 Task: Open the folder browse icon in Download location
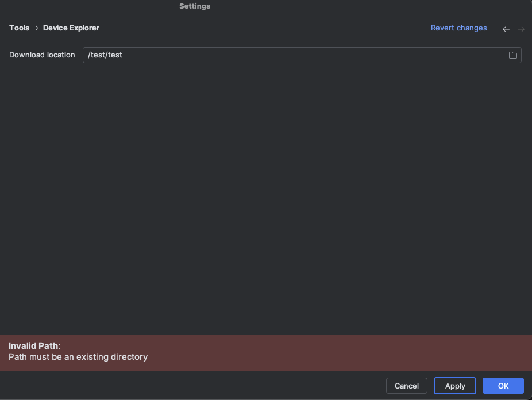point(512,55)
